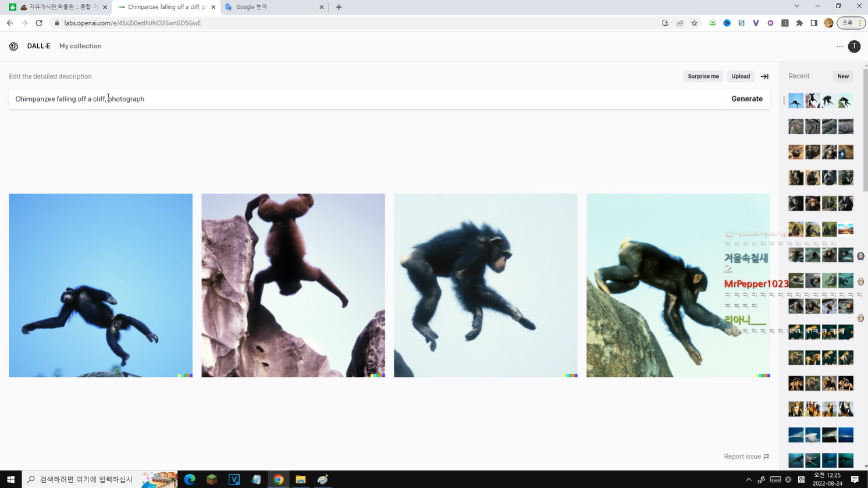Open Chrome from the Windows taskbar
Viewport: 868px width, 488px height.
[279, 479]
